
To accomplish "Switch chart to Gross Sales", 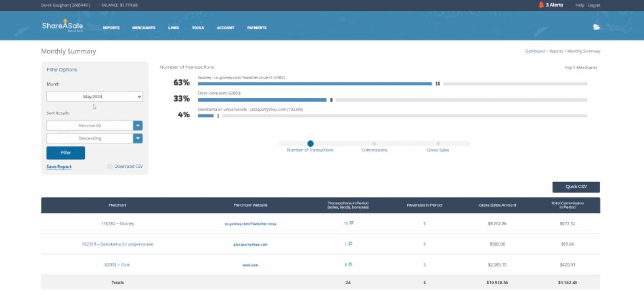I will pos(438,143).
